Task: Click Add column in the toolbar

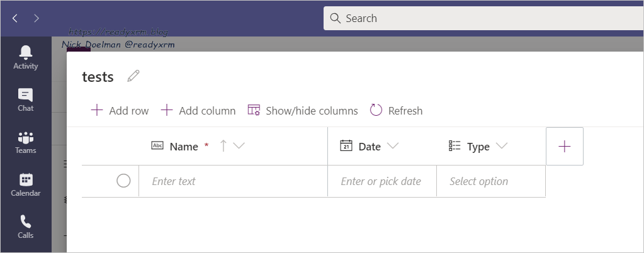Action: 198,111
